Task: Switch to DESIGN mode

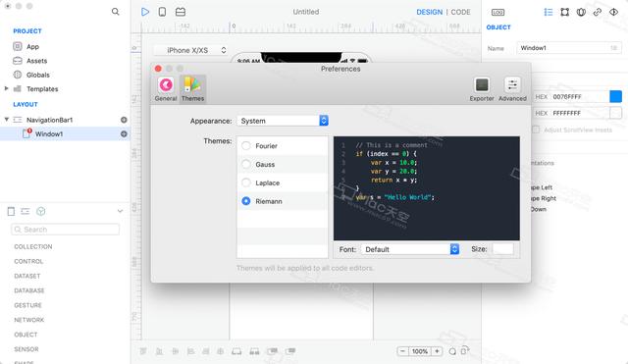Action: pos(430,12)
